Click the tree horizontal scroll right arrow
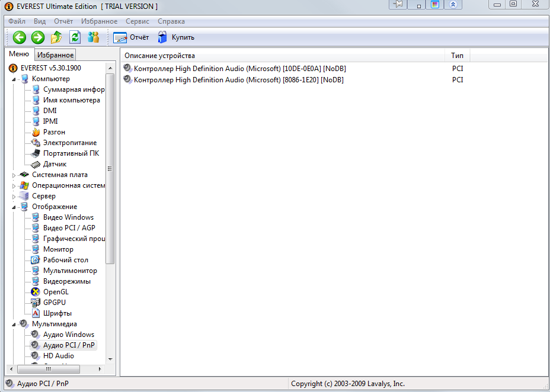This screenshot has height=392, width=550. point(100,369)
